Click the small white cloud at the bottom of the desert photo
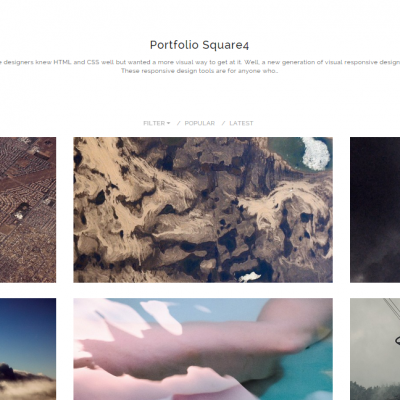This screenshot has height=400, width=400. pyautogui.click(x=250, y=277)
